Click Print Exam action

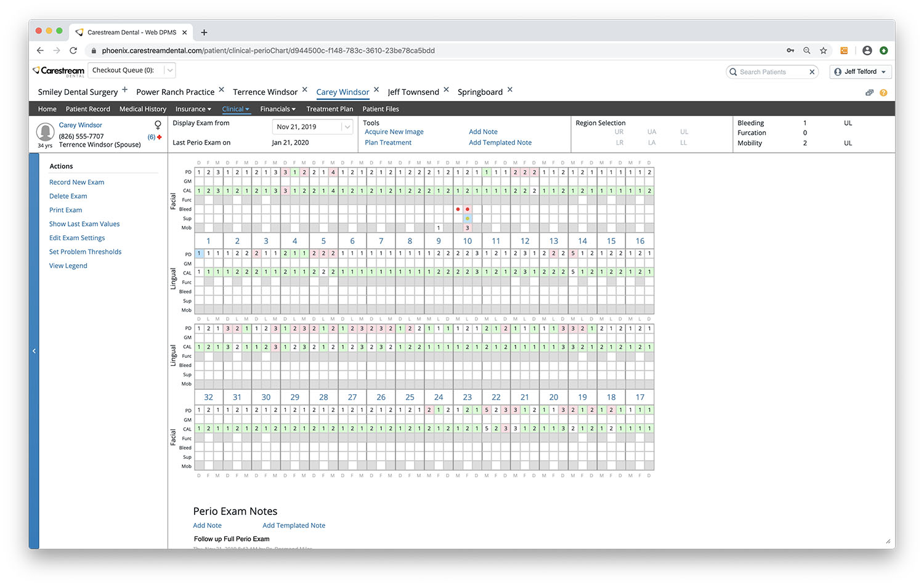65,210
